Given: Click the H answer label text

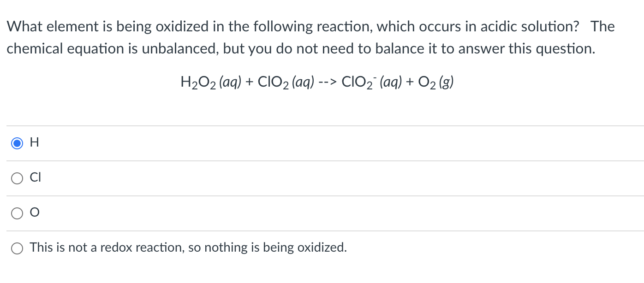Looking at the screenshot, I should click(33, 143).
